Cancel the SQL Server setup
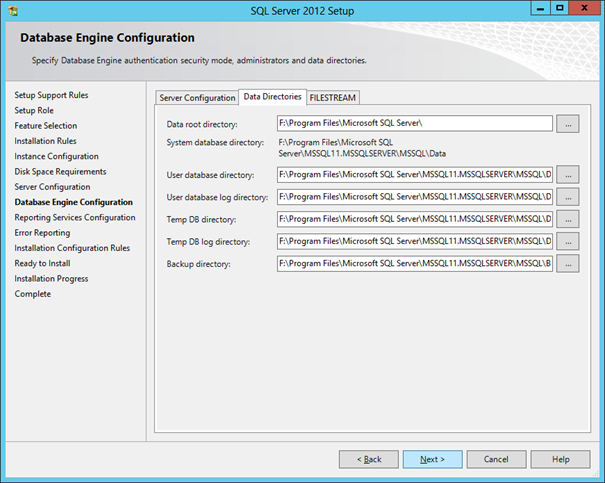This screenshot has width=605, height=483. pyautogui.click(x=496, y=459)
